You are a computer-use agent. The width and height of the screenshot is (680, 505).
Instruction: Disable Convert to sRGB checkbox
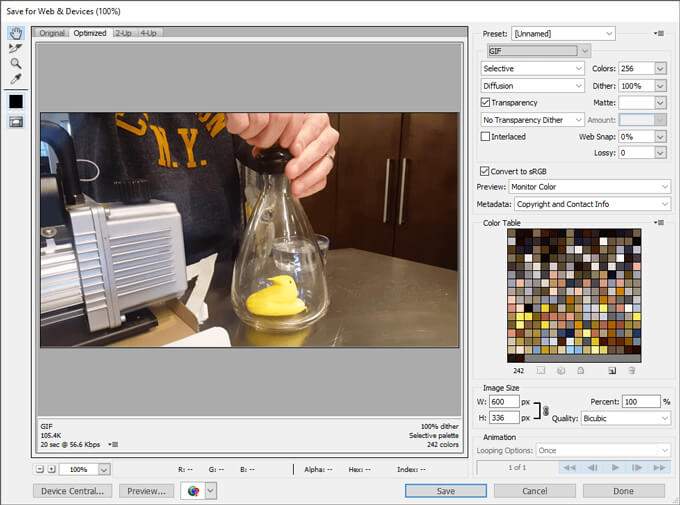486,170
